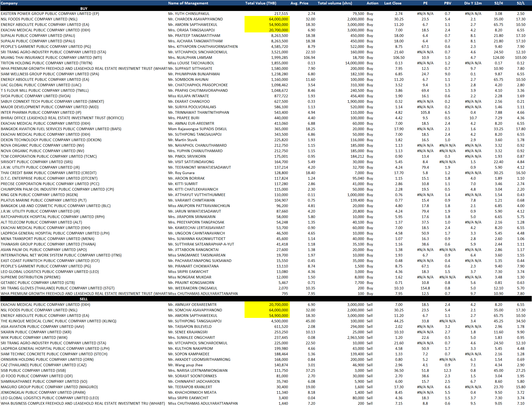The height and width of the screenshot is (406, 532).
Task: Click the Total Value (THB) header
Action: tap(261, 3)
